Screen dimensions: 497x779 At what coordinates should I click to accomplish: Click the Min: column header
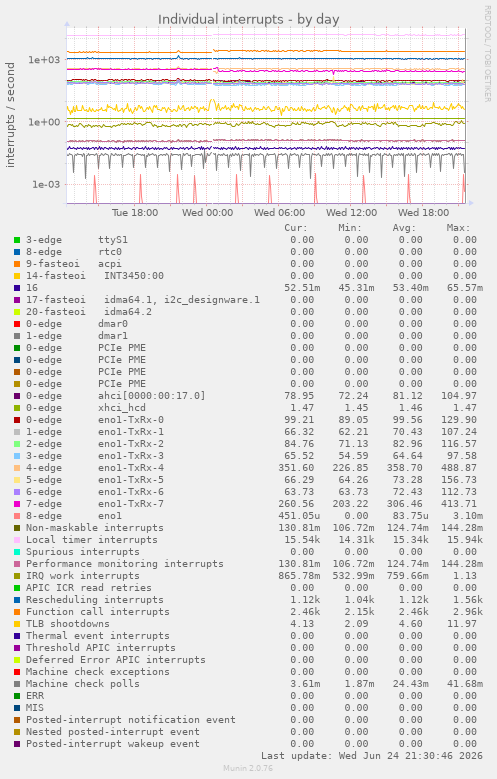(350, 228)
